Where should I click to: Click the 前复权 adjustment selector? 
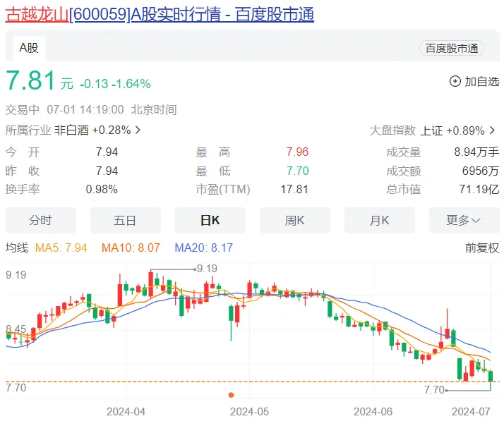pos(482,248)
